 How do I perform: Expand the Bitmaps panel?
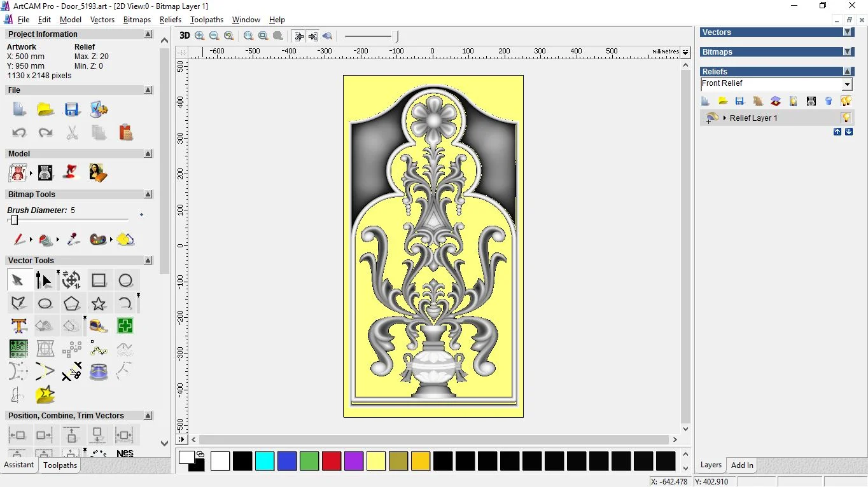[x=847, y=51]
